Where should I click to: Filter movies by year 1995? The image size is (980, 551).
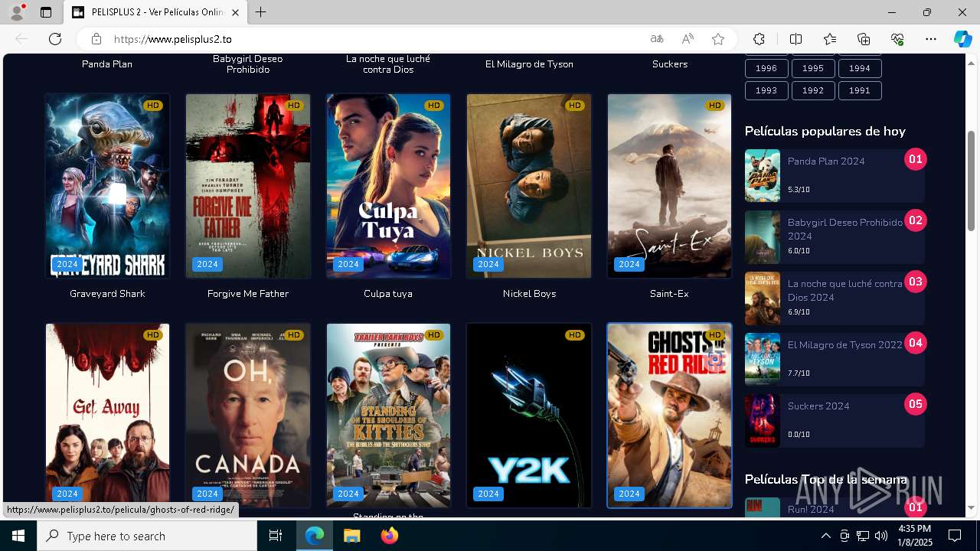pos(813,68)
